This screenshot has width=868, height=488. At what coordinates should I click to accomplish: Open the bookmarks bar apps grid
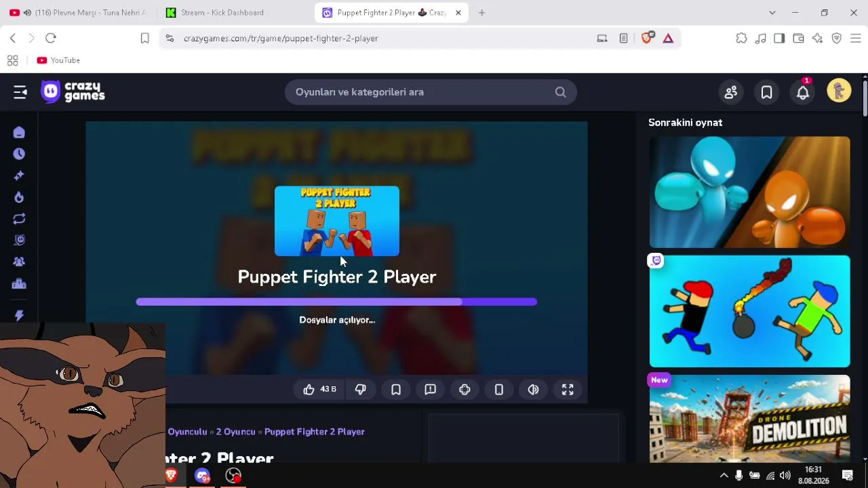click(12, 60)
